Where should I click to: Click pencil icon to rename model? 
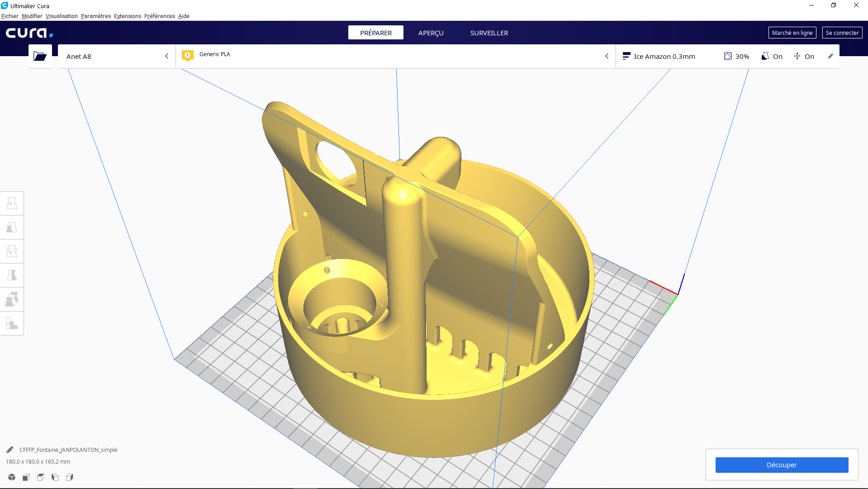click(10, 450)
